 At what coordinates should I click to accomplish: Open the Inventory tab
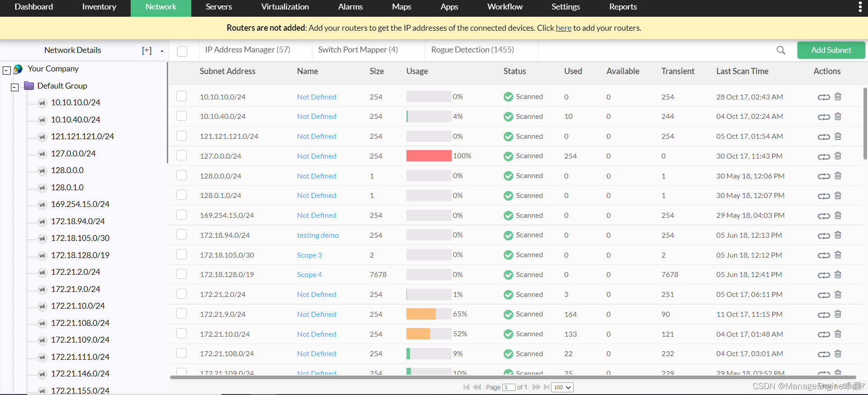tap(99, 7)
